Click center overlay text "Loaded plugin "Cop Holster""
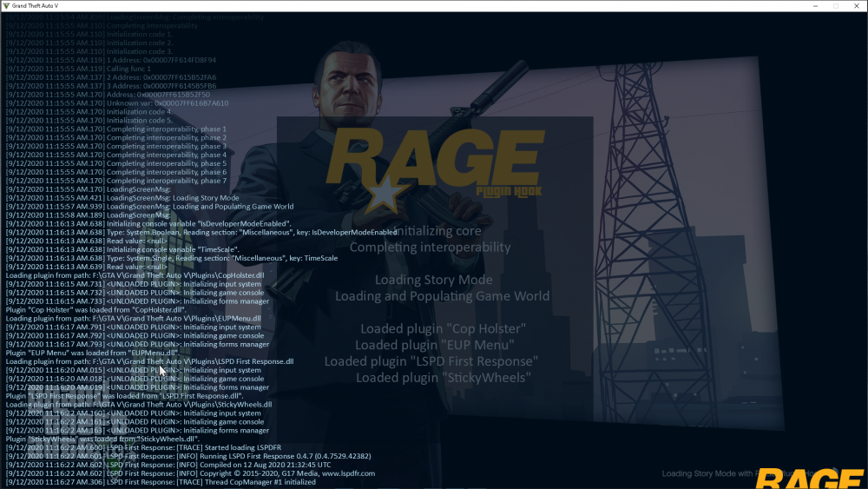 pyautogui.click(x=443, y=329)
